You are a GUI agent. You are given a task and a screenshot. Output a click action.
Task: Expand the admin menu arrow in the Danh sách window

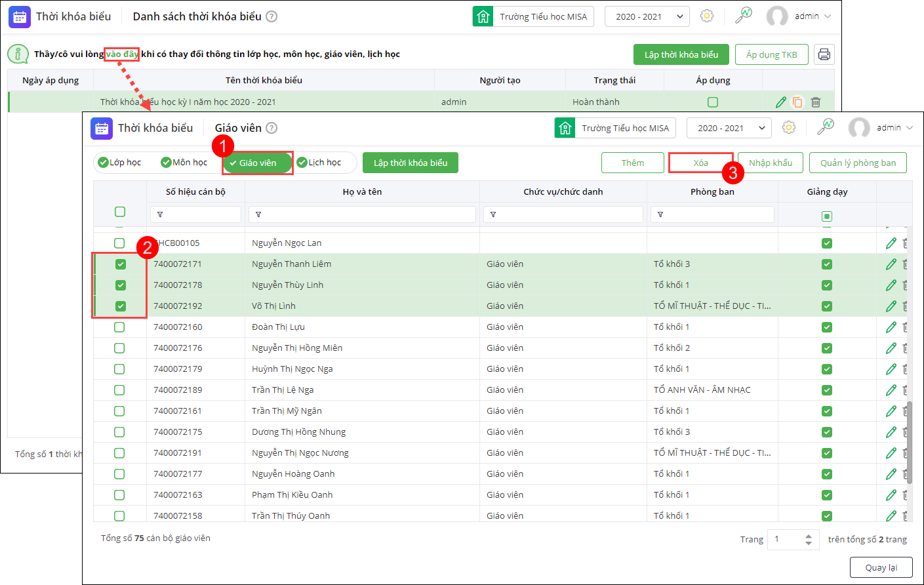point(828,16)
